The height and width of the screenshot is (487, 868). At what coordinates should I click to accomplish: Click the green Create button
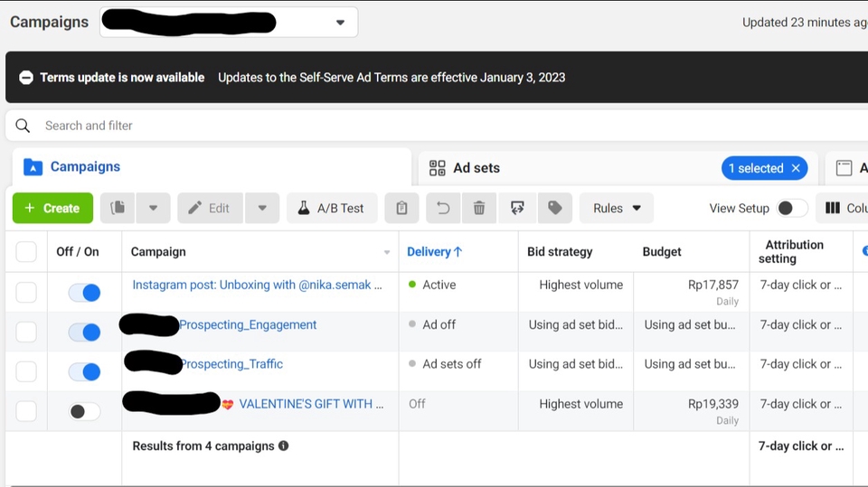(52, 208)
